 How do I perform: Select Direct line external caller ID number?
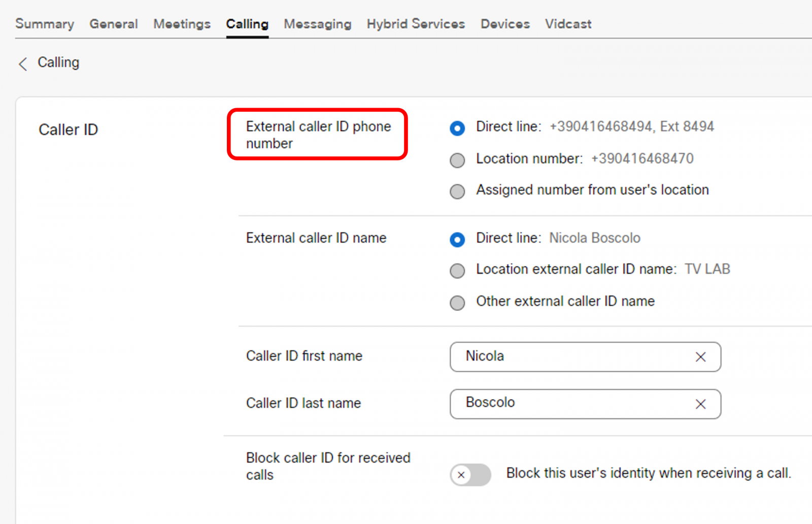[457, 128]
